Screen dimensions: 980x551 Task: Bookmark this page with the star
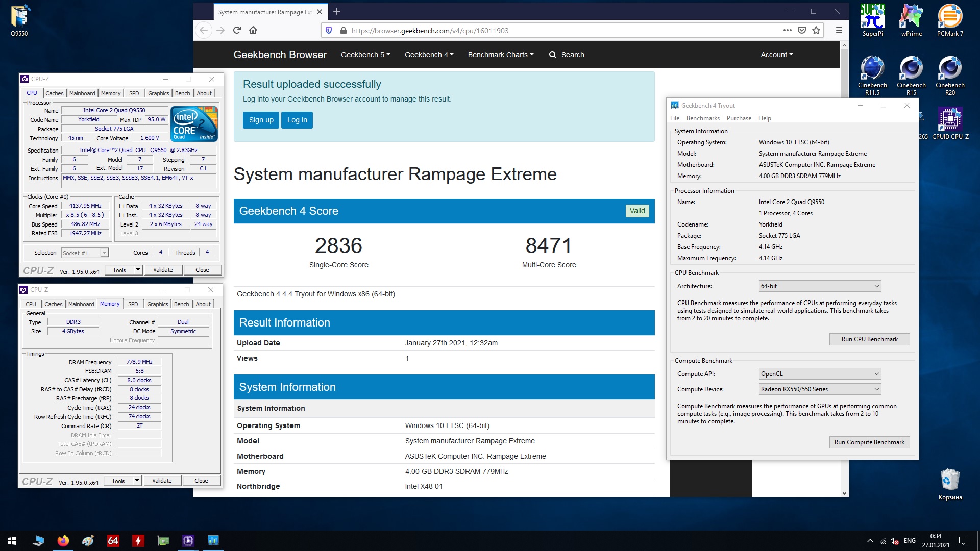(816, 30)
